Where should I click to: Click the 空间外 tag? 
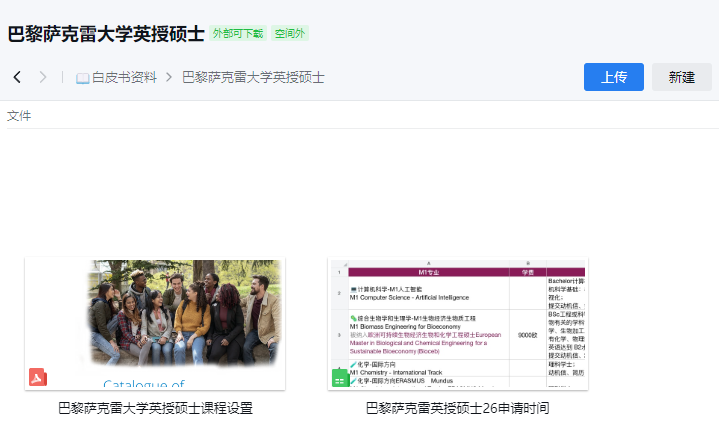(290, 33)
